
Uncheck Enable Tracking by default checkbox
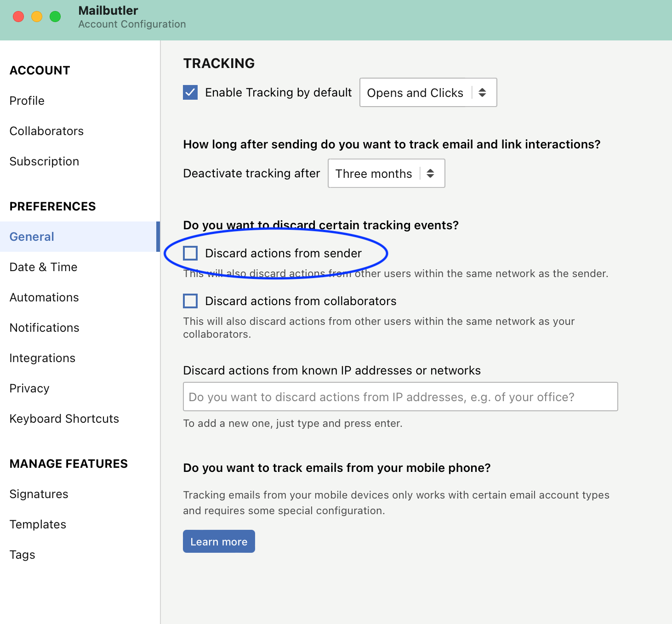190,92
